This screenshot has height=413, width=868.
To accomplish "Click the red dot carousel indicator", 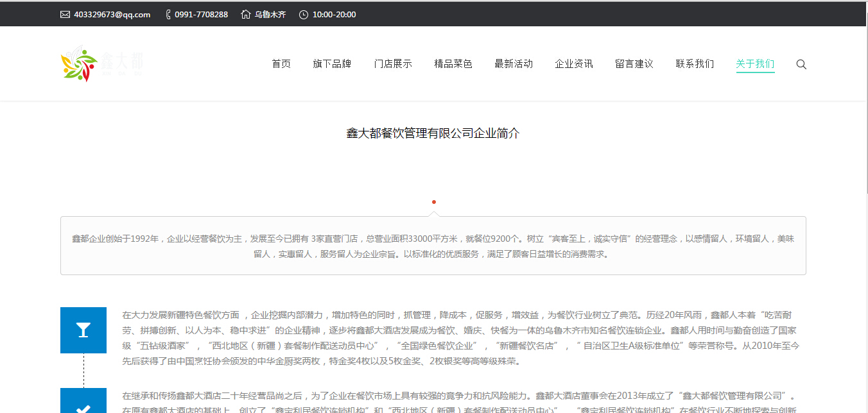I will [434, 202].
